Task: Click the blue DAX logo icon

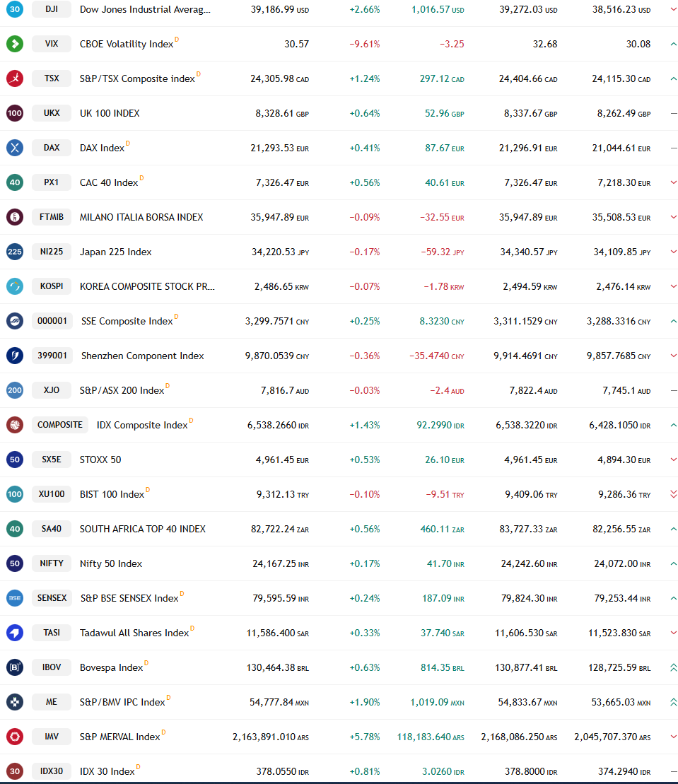Action: 15,148
